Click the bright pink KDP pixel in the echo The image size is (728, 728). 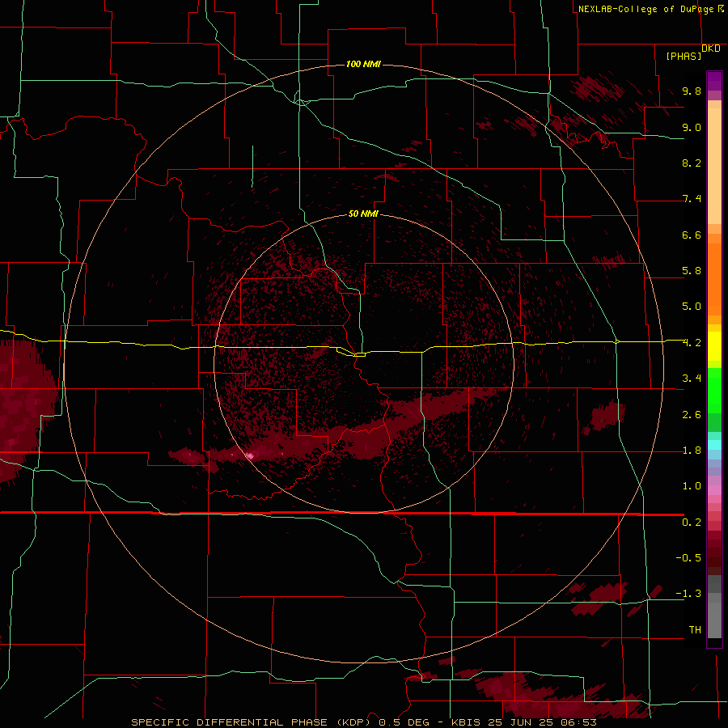tap(250, 456)
